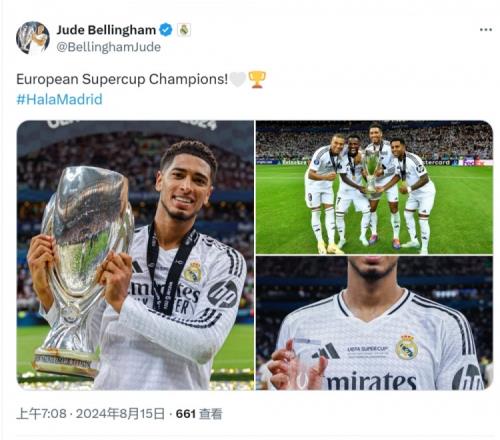Click the HP logo on the sleeve
Viewport: 500px width, 440px height.
[222, 293]
